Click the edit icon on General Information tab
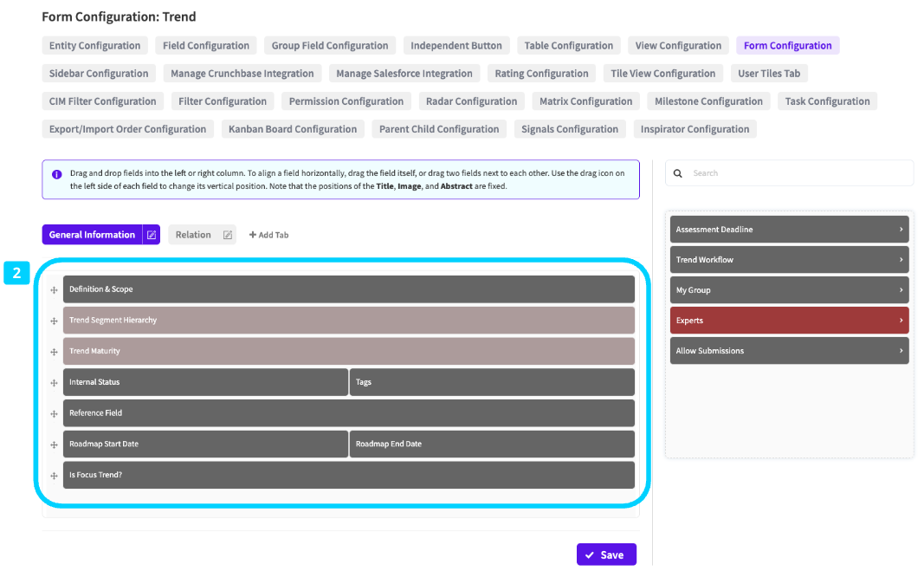Screen dimensions: 924x571 pyautogui.click(x=152, y=235)
